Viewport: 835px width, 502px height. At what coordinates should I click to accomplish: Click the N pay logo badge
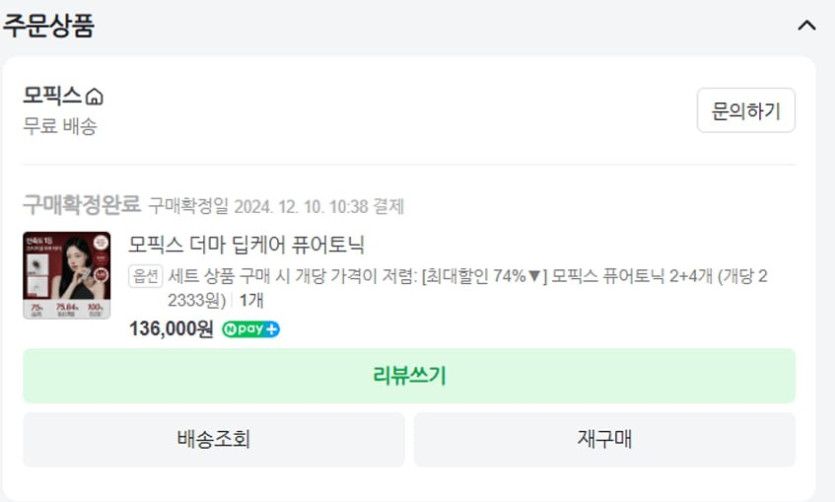[x=243, y=329]
